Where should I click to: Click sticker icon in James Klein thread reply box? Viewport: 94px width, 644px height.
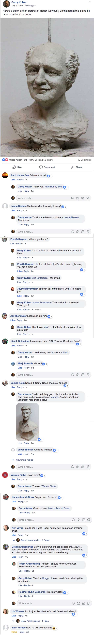[88, 467]
